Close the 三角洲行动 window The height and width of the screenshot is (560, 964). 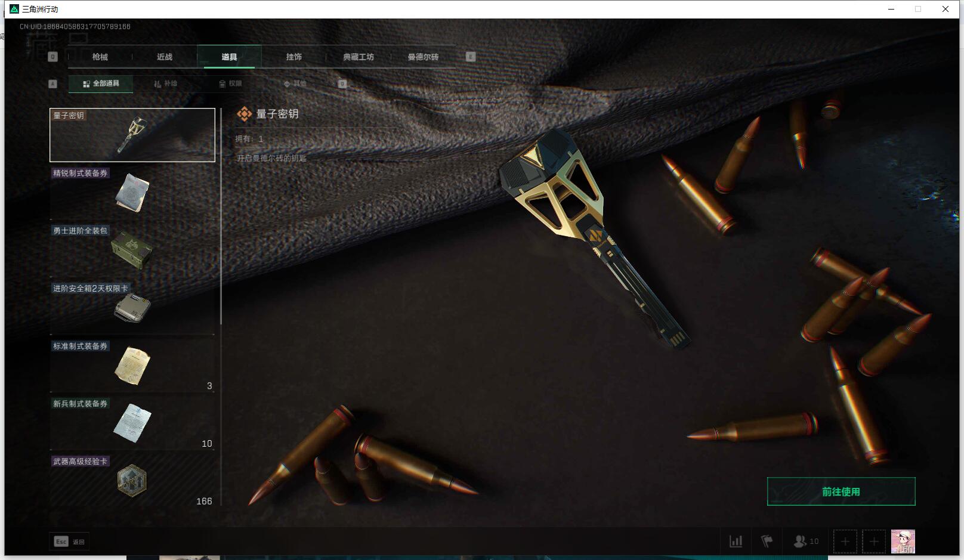[946, 9]
